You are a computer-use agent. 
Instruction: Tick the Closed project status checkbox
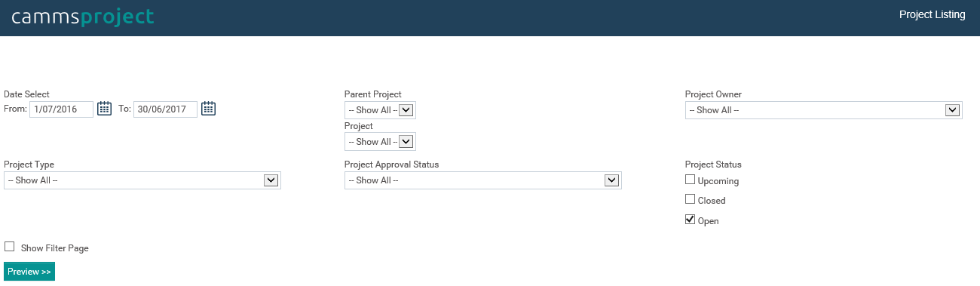690,199
